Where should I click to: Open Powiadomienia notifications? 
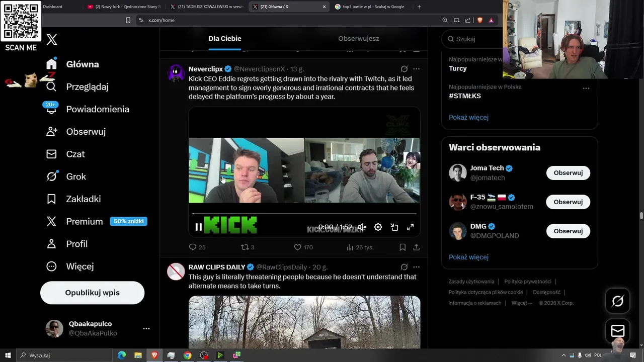pos(88,109)
